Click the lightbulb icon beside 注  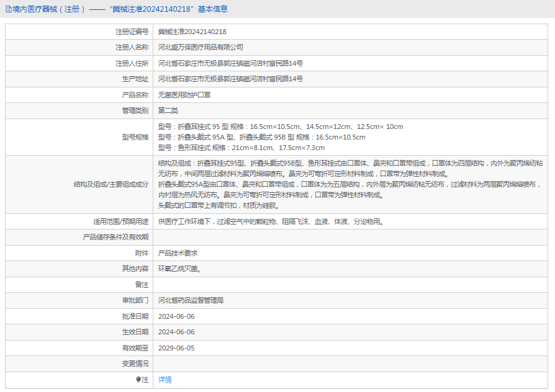pyautogui.click(x=138, y=380)
